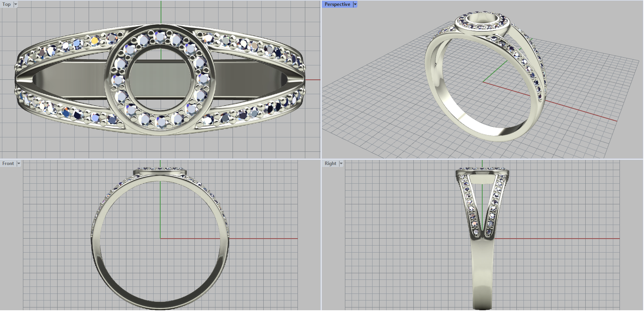Click the red axis line in Right view

tap(555, 239)
